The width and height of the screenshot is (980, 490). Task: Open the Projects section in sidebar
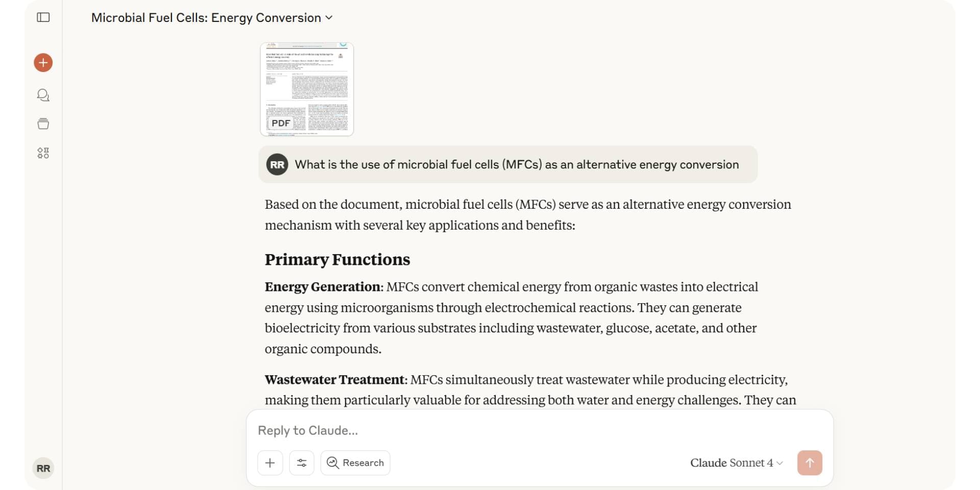(x=43, y=124)
